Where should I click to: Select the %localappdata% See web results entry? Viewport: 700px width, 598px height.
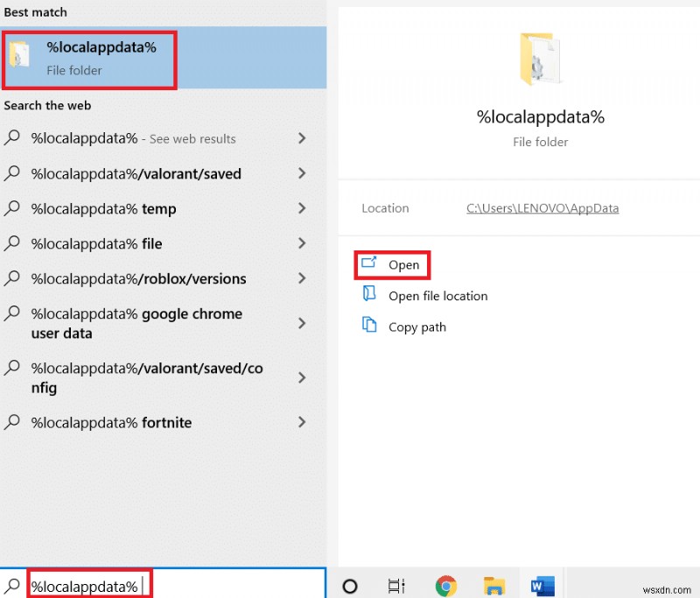pos(133,138)
